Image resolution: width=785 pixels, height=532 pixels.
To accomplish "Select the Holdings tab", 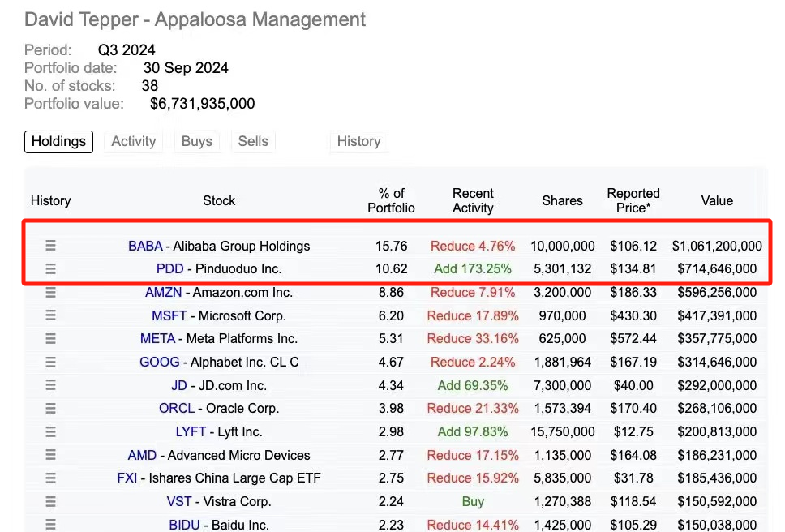I will pos(58,141).
